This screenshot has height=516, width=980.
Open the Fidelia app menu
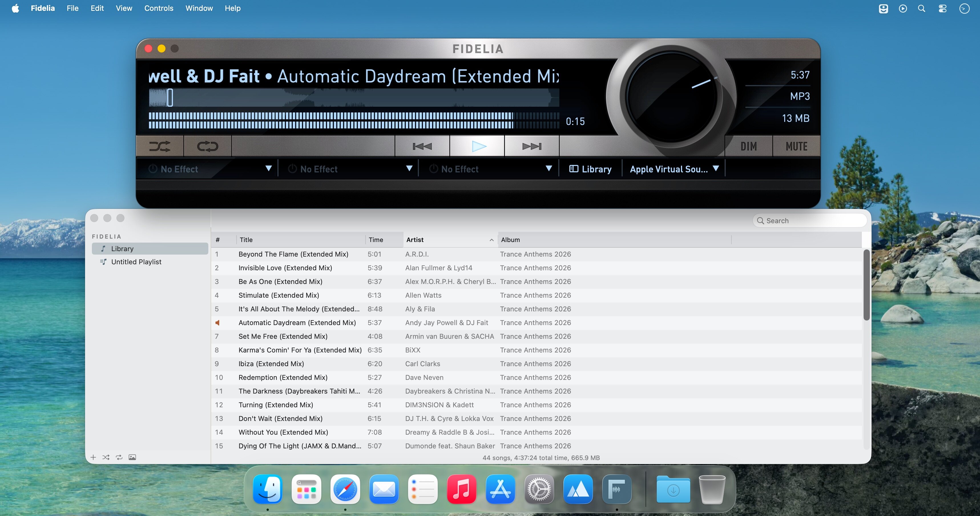pyautogui.click(x=43, y=8)
